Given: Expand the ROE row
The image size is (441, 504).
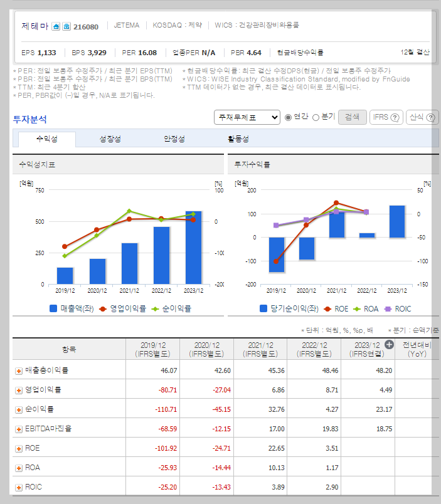Looking at the screenshot, I should [x=19, y=449].
